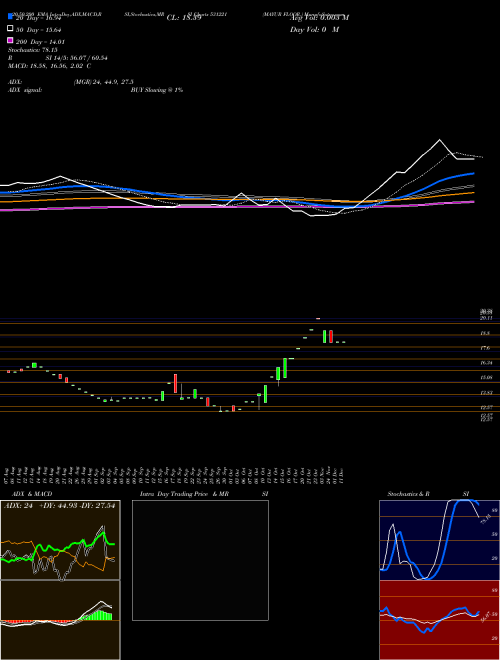The image size is (500, 660).
Task: Select the '200 Day = 14.01' legend text
Action: point(40,42)
